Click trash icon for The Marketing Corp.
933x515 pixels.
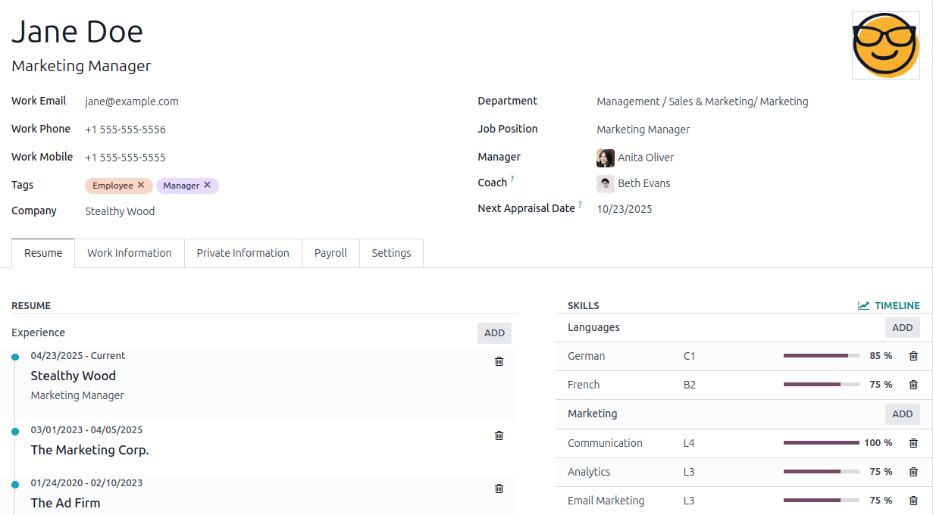pos(499,435)
